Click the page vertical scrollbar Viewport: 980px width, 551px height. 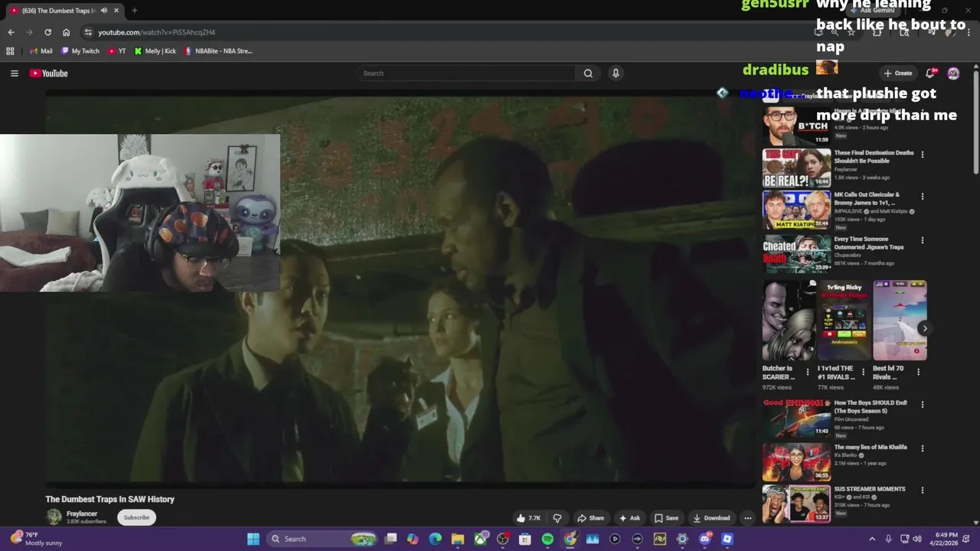point(975,122)
